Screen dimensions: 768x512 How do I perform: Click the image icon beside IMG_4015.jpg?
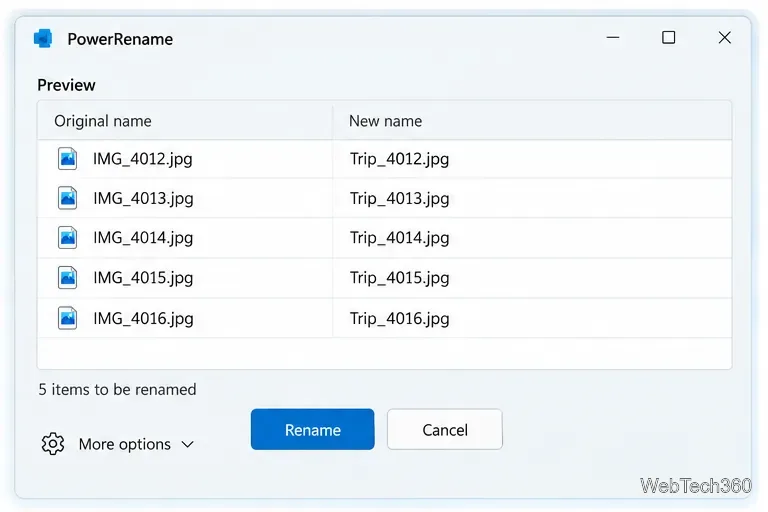pyautogui.click(x=67, y=277)
